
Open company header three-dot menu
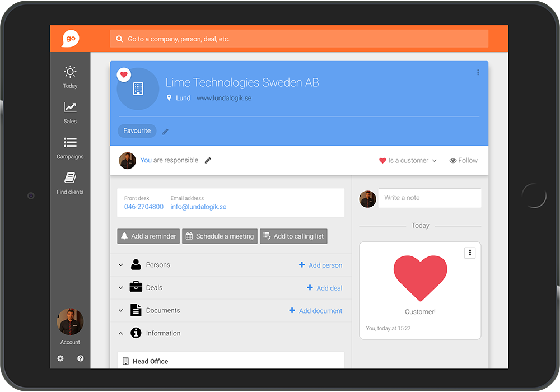click(478, 72)
